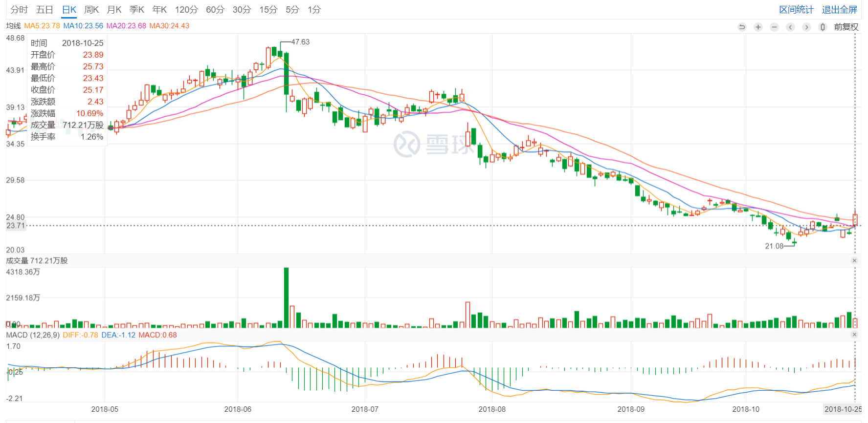Shift chart left with the left arrow icon

pos(790,27)
